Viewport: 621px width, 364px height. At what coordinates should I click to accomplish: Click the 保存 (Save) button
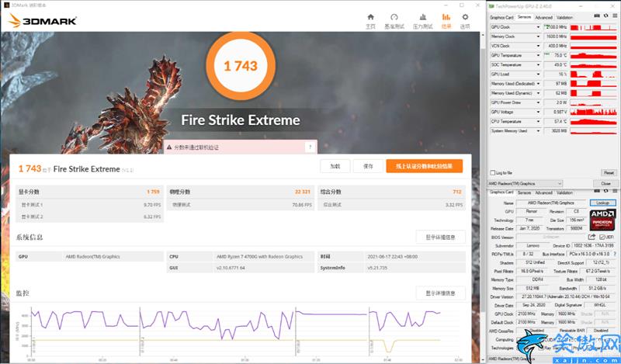(x=368, y=166)
